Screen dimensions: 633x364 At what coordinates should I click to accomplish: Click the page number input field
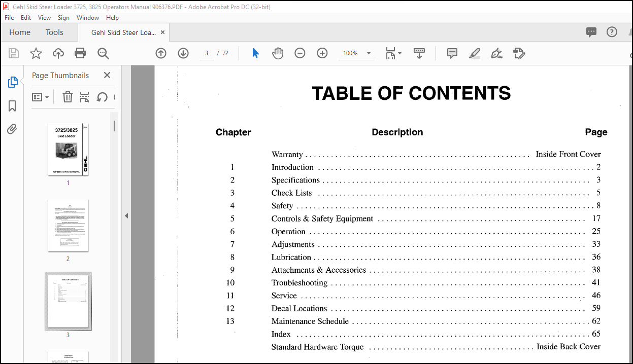point(207,53)
